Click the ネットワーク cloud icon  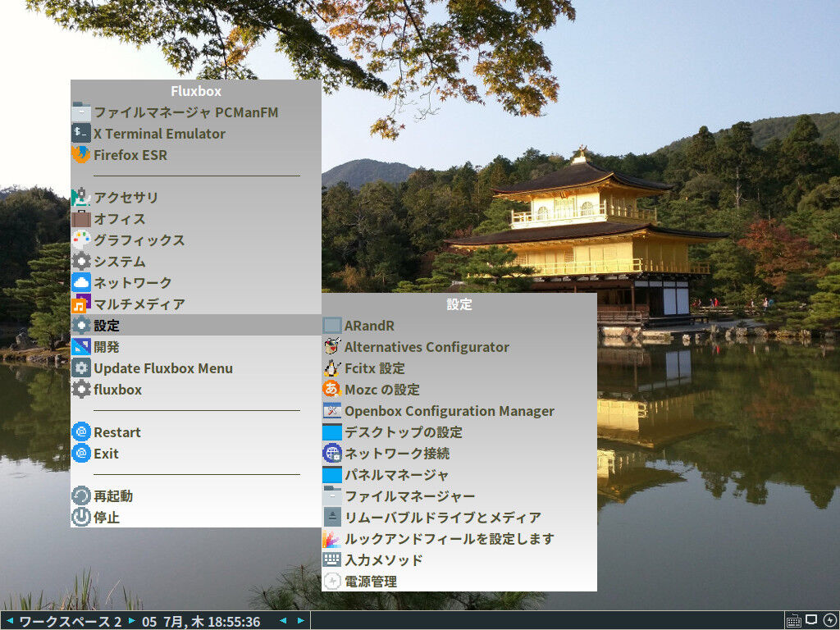[81, 282]
